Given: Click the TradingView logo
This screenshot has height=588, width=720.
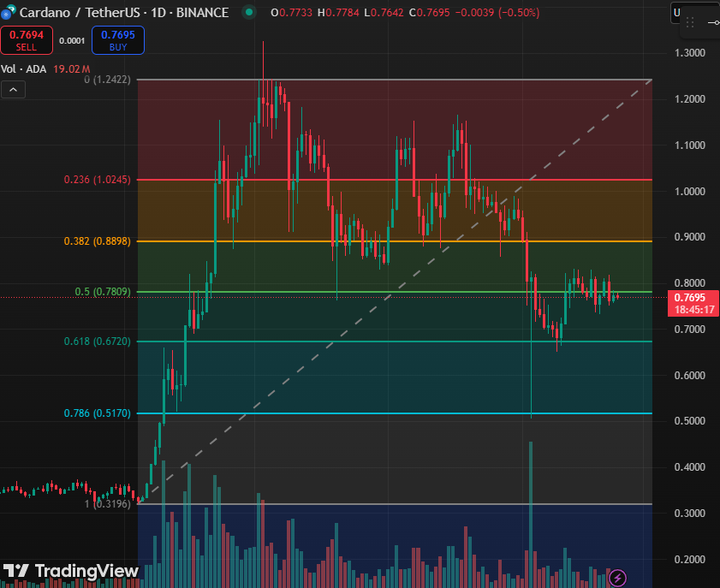Looking at the screenshot, I should pos(70,571).
